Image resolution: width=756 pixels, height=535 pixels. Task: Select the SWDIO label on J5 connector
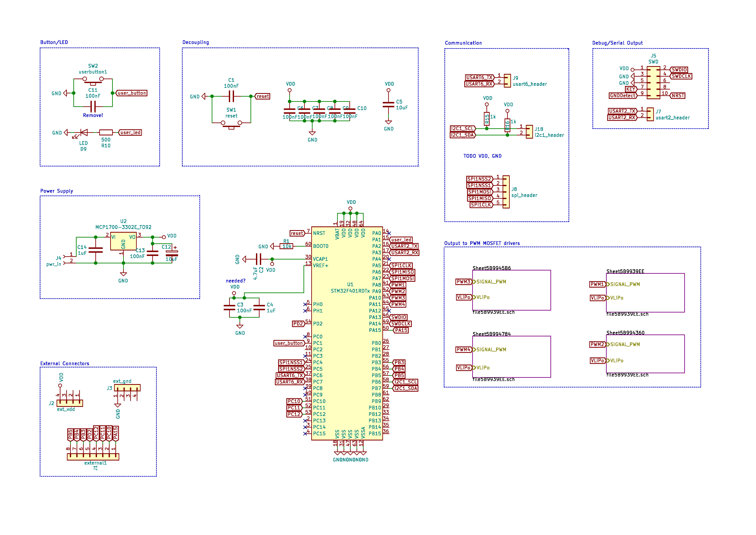pyautogui.click(x=679, y=69)
